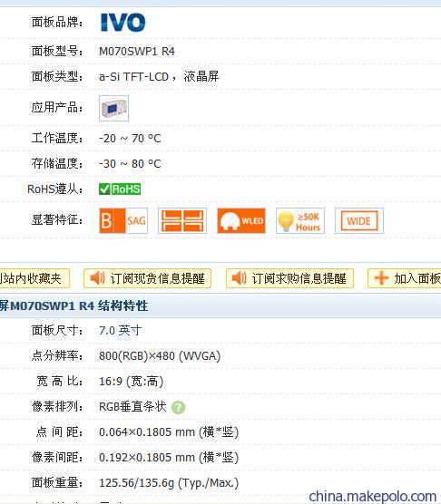Click the 站内收藏夹 button
441x504 pixels.
pos(34,278)
